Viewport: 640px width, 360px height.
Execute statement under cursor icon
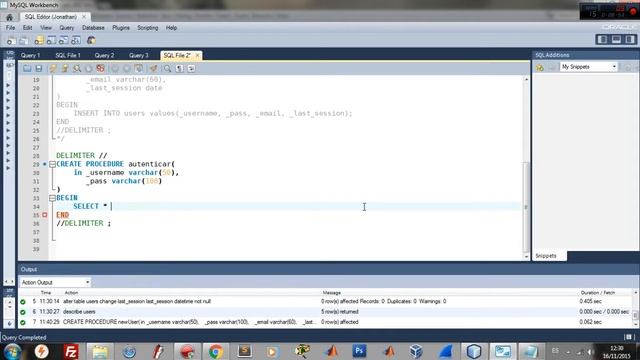tap(64, 69)
